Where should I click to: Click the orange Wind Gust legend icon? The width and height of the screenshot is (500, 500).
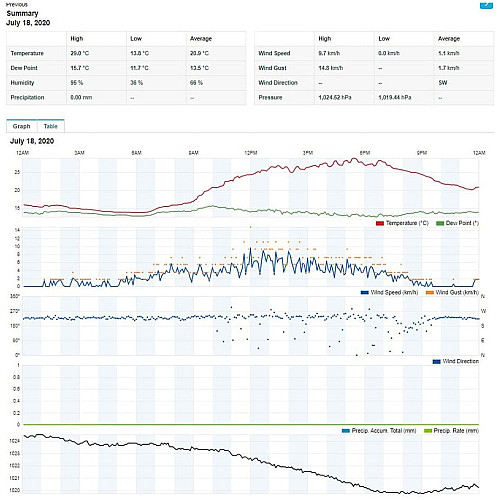pos(430,293)
